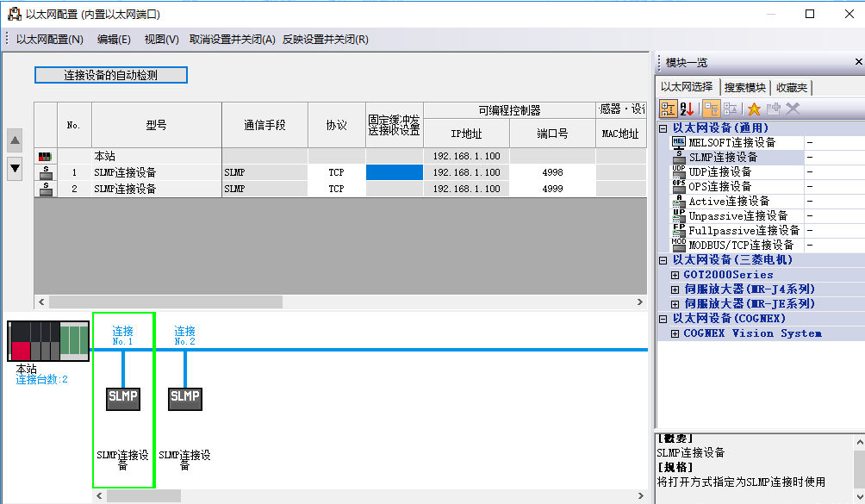Click 反映设置并关闭(R) to apply and close
Image resolution: width=865 pixels, height=504 pixels.
(x=325, y=39)
